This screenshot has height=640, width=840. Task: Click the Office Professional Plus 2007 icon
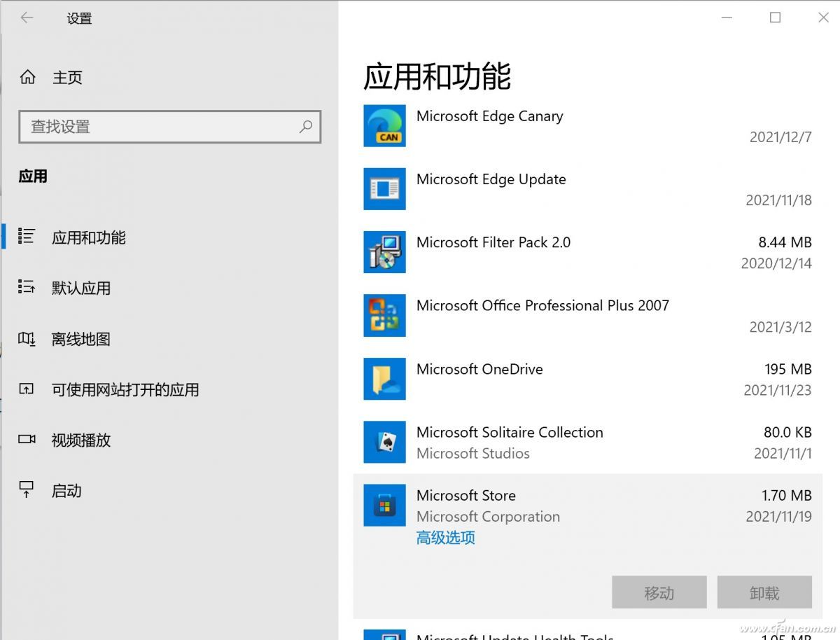pyautogui.click(x=384, y=315)
